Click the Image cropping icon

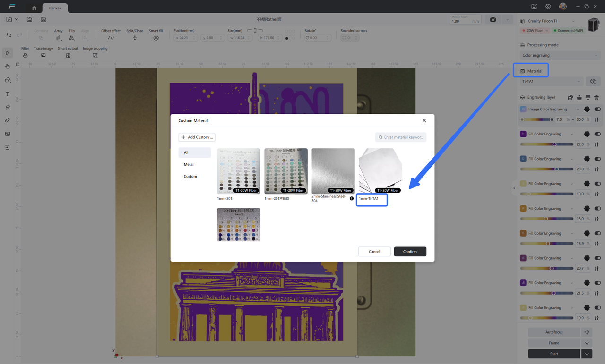coord(95,55)
